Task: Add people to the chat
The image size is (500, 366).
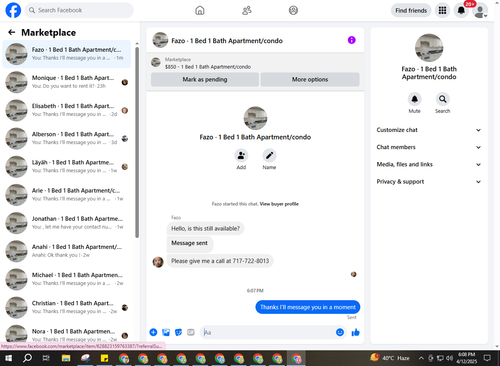Action: tap(241, 156)
